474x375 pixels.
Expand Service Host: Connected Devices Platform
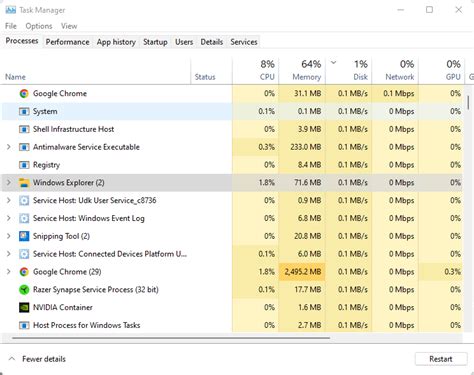coord(9,254)
